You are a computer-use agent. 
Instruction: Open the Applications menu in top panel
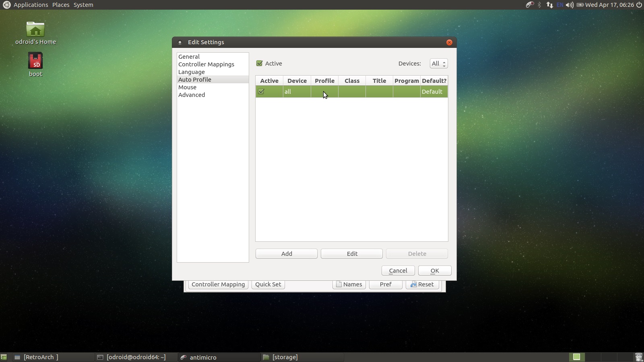coord(31,5)
